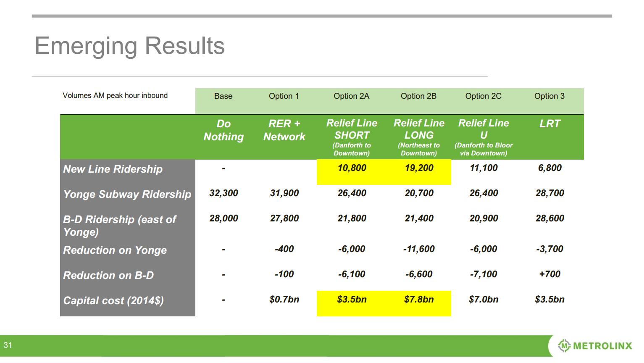The height and width of the screenshot is (363, 644).
Task: Click the Relief Line LONG heading
Action: coord(419,129)
